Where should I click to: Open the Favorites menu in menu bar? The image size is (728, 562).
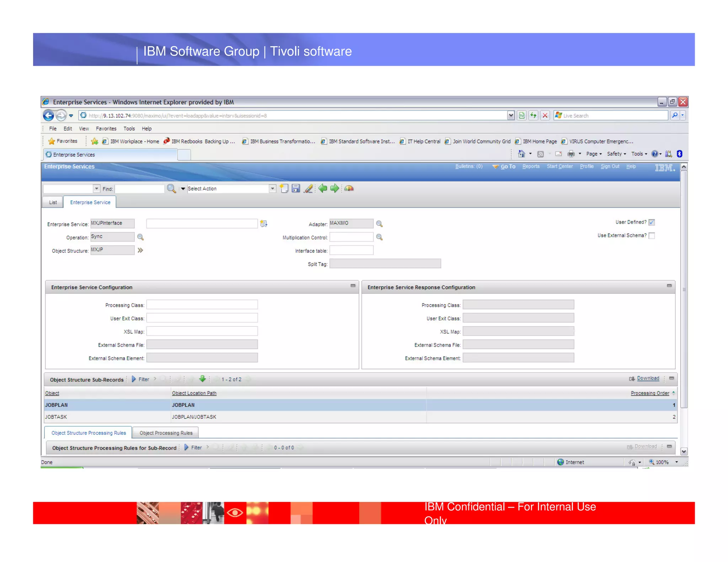[106, 129]
